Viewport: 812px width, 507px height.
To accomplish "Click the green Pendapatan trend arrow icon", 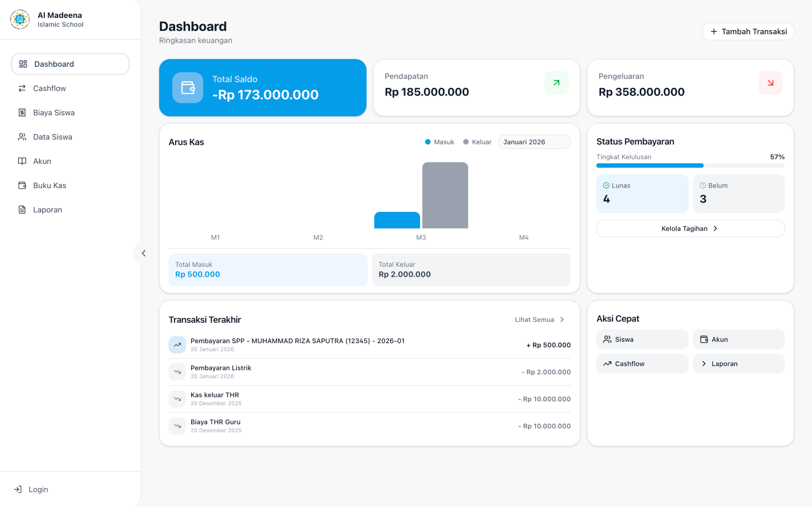I will point(556,82).
